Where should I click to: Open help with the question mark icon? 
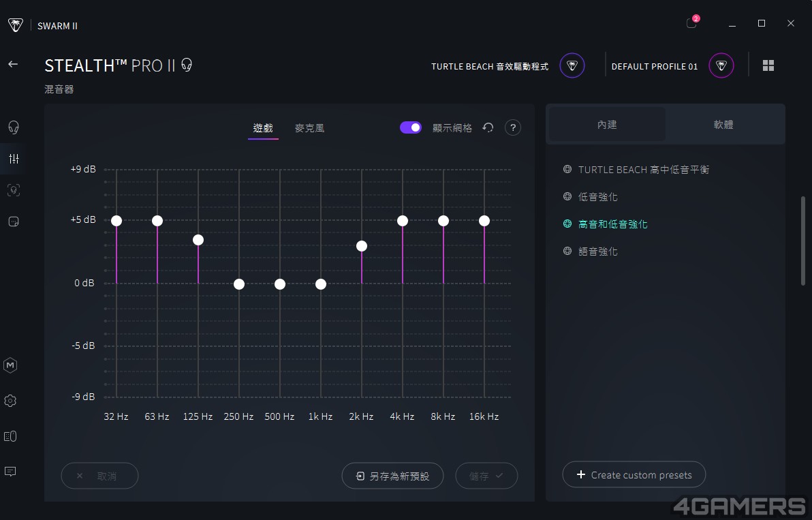[513, 127]
